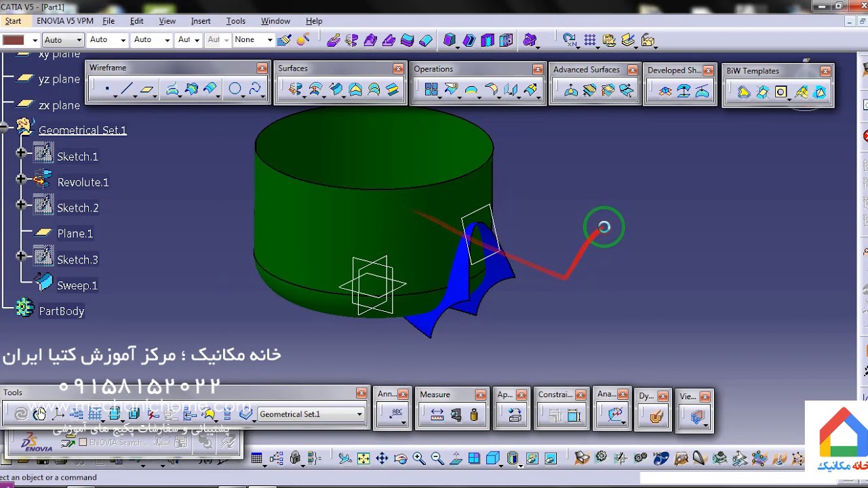Open the Insert menu
Viewport: 868px width, 488px height.
[201, 21]
